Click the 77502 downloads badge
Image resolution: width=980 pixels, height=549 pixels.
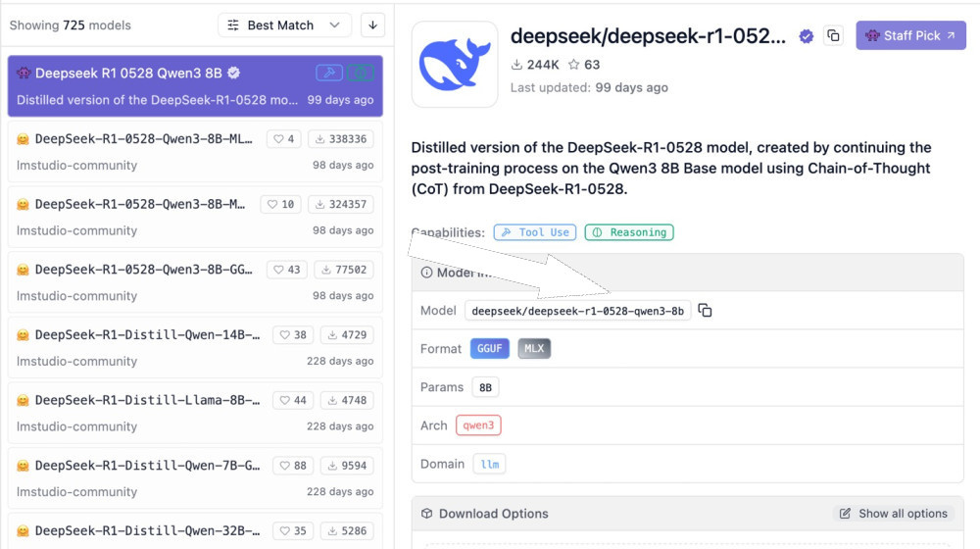[x=344, y=270]
